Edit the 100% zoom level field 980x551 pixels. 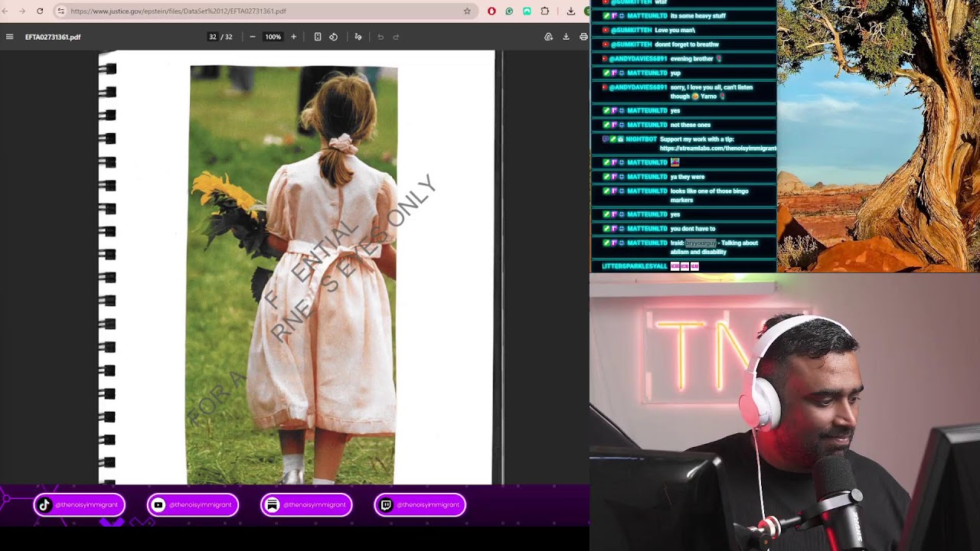point(273,37)
